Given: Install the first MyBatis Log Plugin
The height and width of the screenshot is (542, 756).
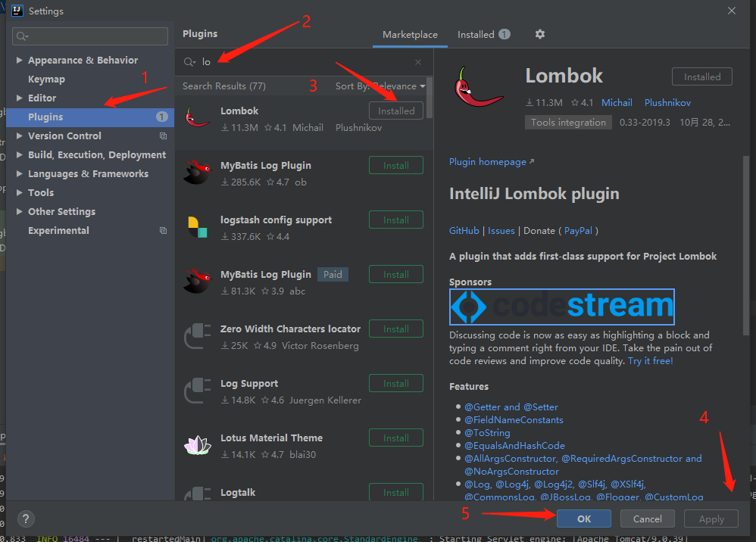Looking at the screenshot, I should [396, 165].
